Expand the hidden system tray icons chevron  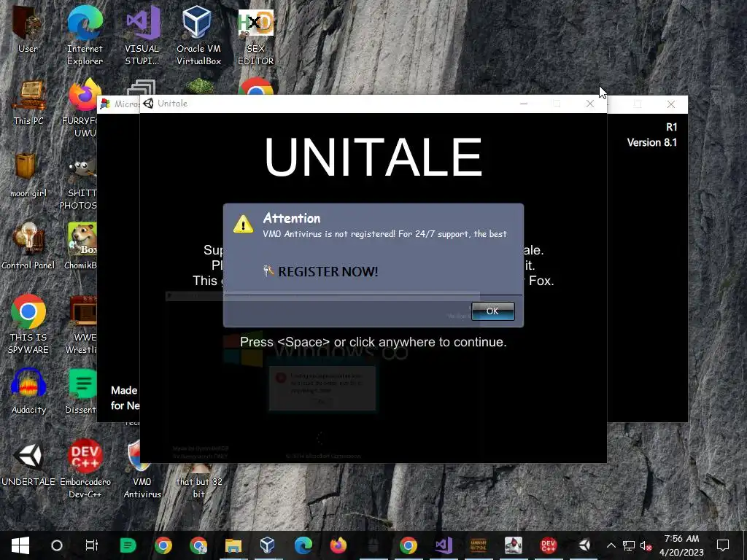coord(611,545)
